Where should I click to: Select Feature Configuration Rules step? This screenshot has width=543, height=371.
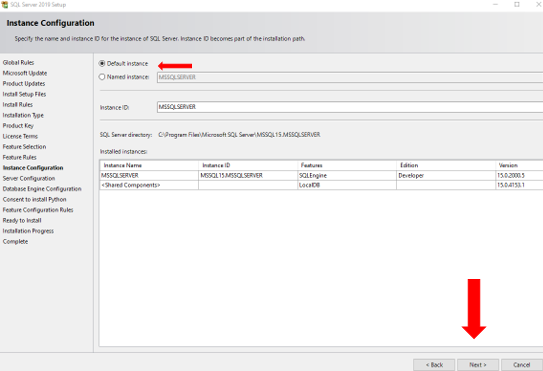tap(38, 210)
